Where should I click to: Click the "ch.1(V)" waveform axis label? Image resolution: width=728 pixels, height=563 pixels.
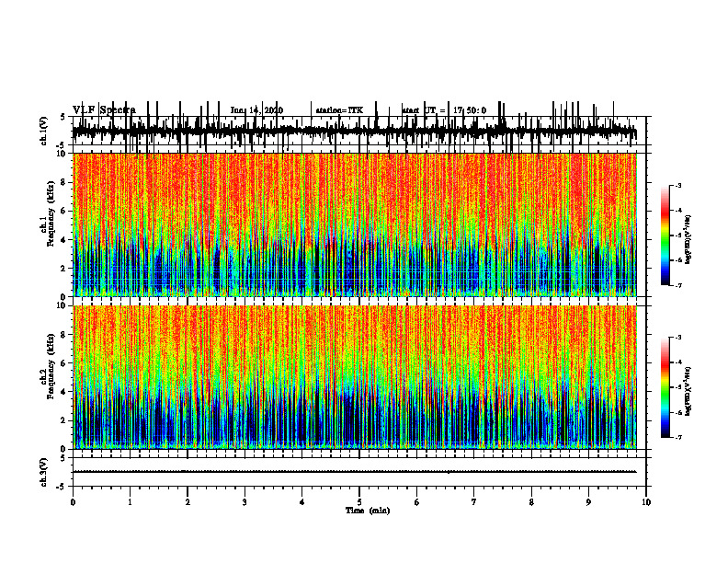click(43, 131)
